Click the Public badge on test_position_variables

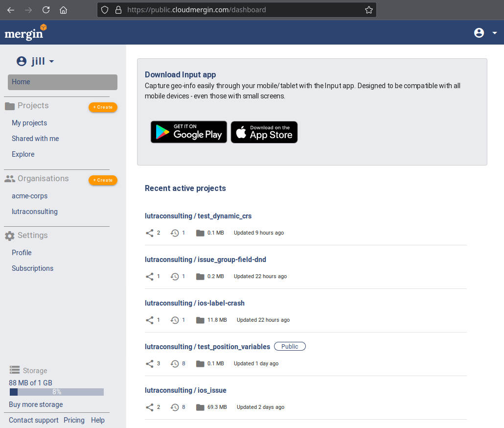(x=290, y=346)
